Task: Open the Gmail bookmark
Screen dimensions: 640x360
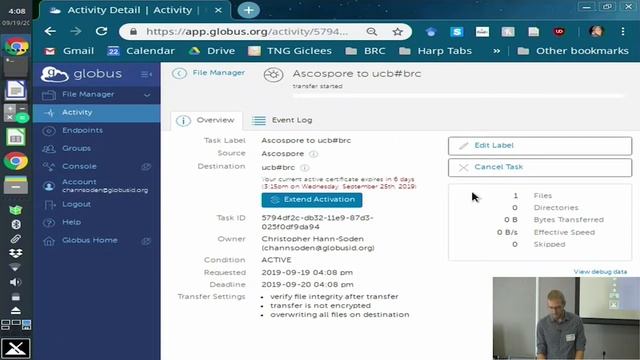Action: coord(69,51)
